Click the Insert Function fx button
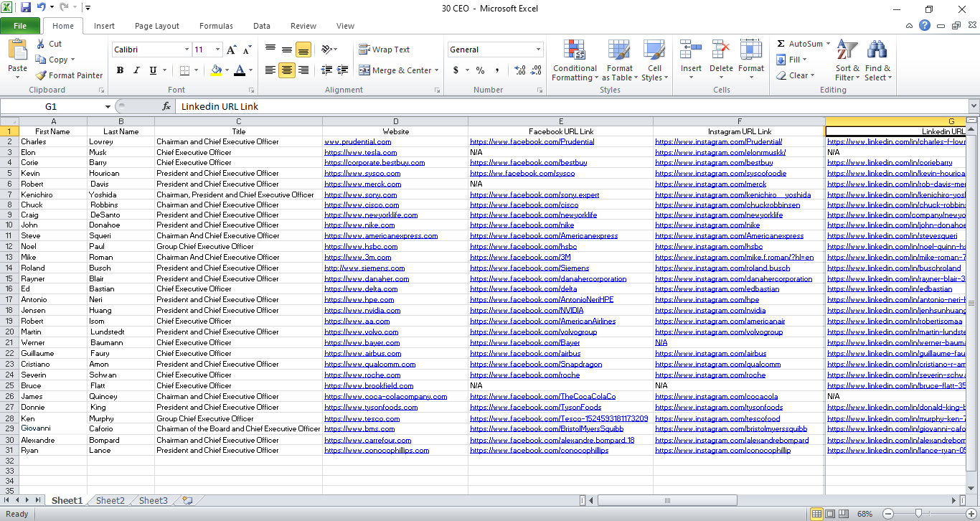980x521 pixels. pyautogui.click(x=166, y=106)
